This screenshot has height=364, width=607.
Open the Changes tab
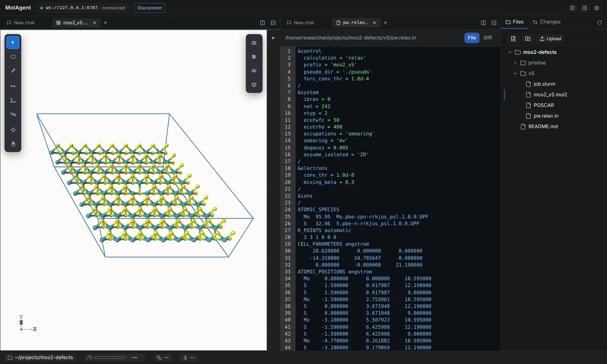click(547, 22)
